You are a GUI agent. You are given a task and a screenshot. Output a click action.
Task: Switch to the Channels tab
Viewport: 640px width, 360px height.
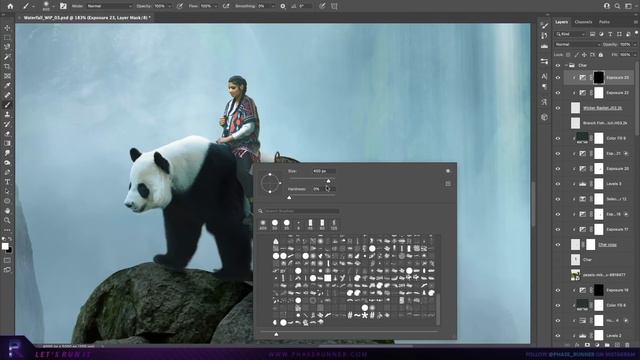pos(583,22)
